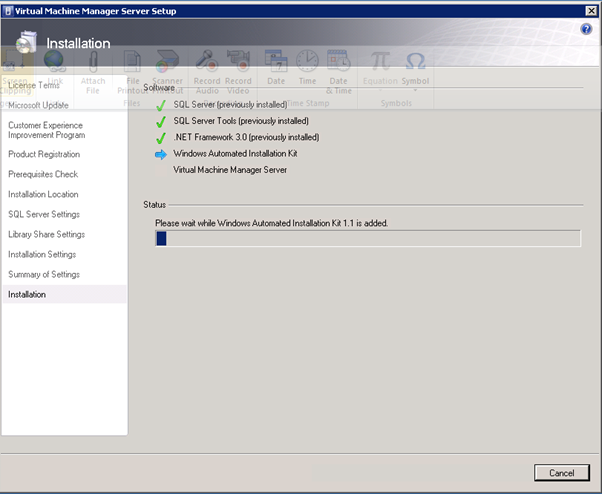Click the green checkmark beside SQL Server
Viewport: 602px width, 494px height.
pos(161,105)
